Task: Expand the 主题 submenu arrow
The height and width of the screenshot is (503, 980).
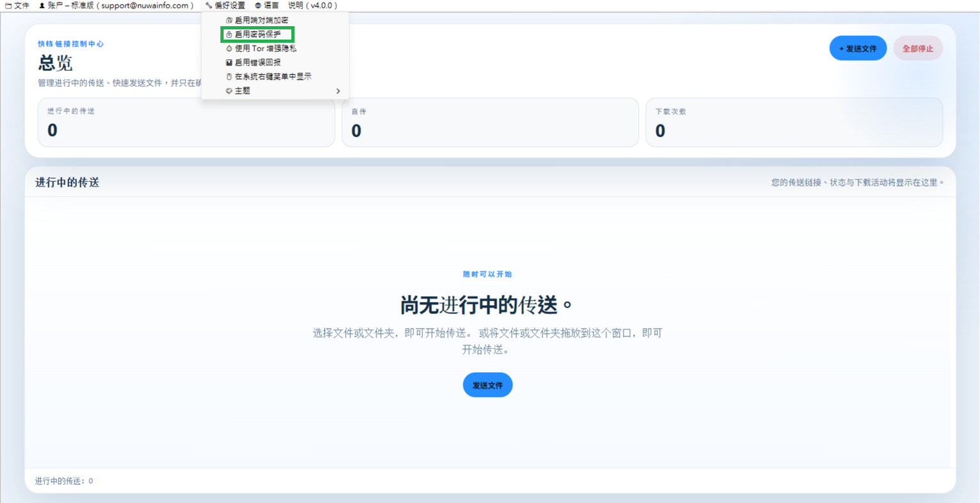Action: (338, 91)
